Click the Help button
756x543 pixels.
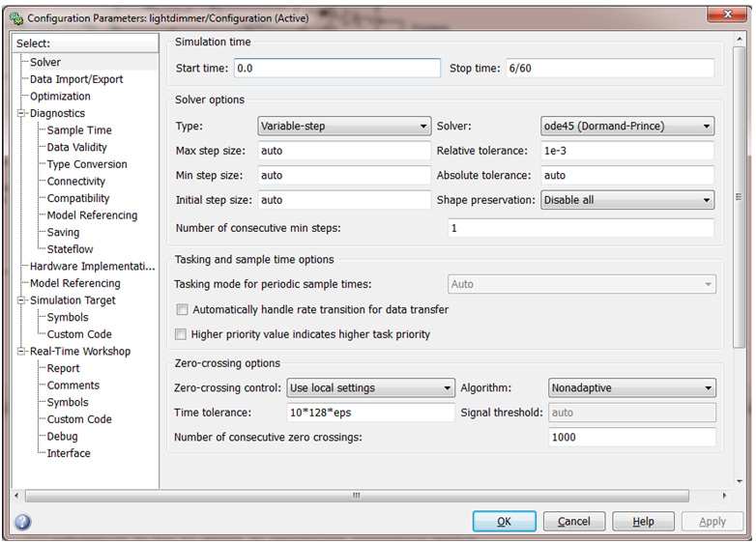pos(643,522)
